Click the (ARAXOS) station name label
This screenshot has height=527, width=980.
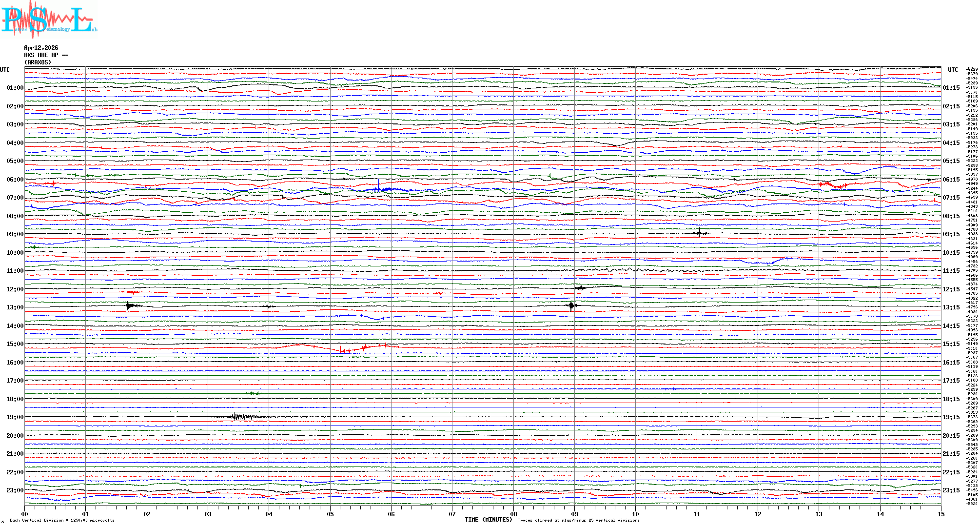click(38, 62)
